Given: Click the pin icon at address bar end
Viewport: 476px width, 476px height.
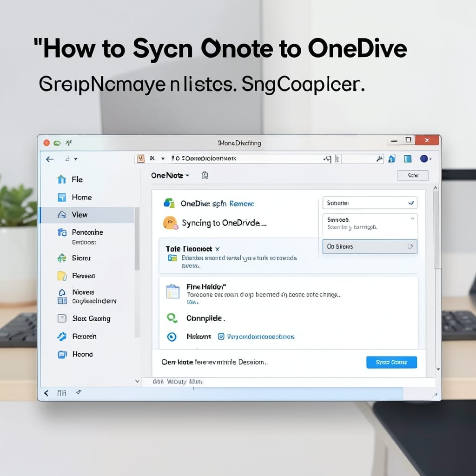Looking at the screenshot, I should (x=379, y=159).
